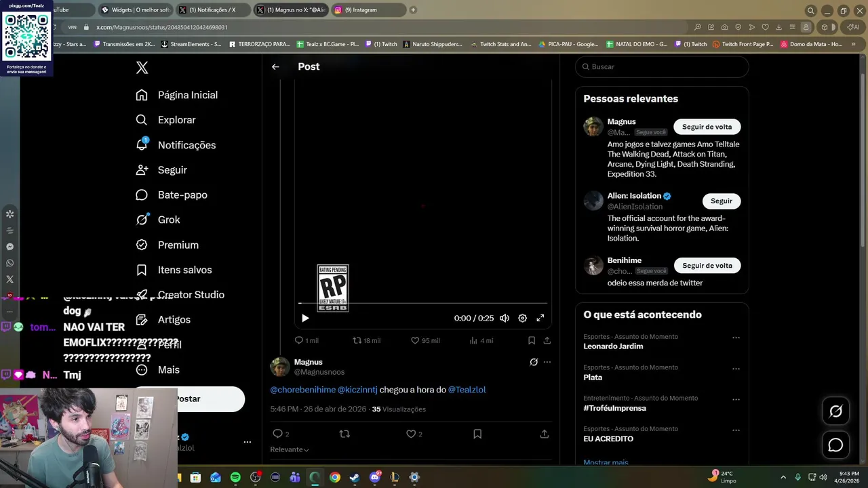The height and width of the screenshot is (488, 868).
Task: Share the video post
Action: (547, 340)
